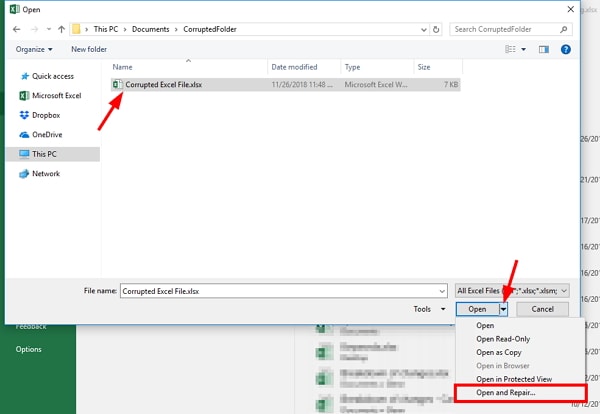Go up one folder level
Screen dimensions: 600x414
click(61, 29)
